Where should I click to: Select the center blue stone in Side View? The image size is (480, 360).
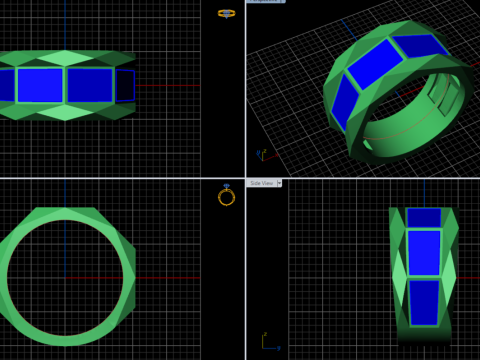click(x=424, y=253)
